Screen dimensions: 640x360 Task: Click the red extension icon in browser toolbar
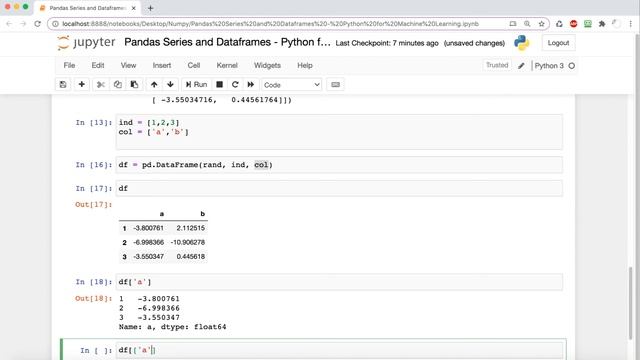tap(573, 24)
